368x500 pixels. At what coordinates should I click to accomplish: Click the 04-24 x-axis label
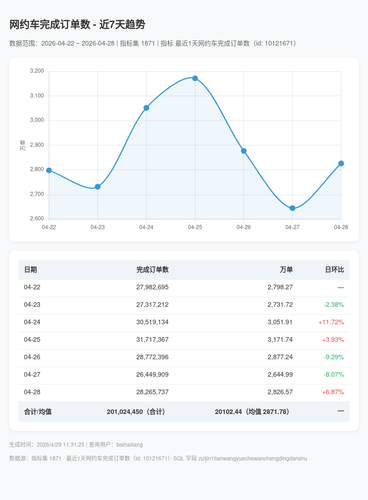coord(146,227)
